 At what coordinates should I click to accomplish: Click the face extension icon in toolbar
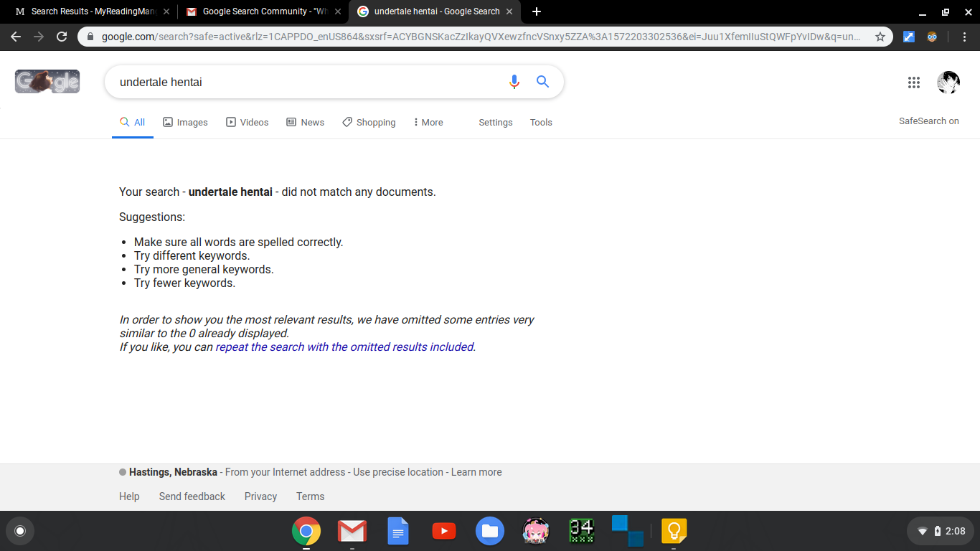[932, 37]
